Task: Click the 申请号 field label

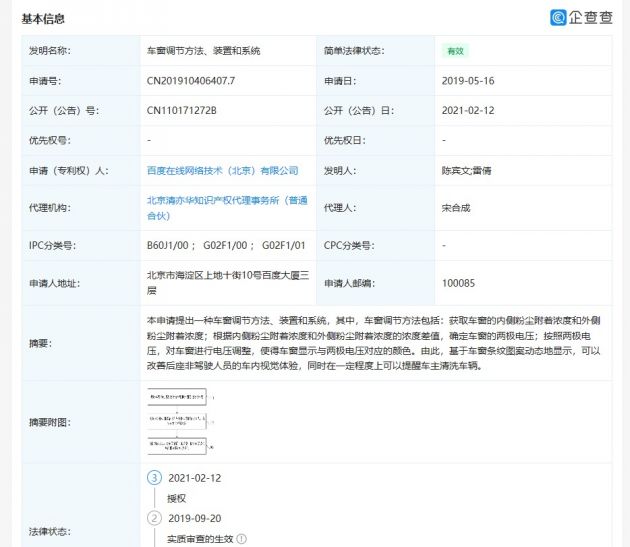Action: coord(45,81)
